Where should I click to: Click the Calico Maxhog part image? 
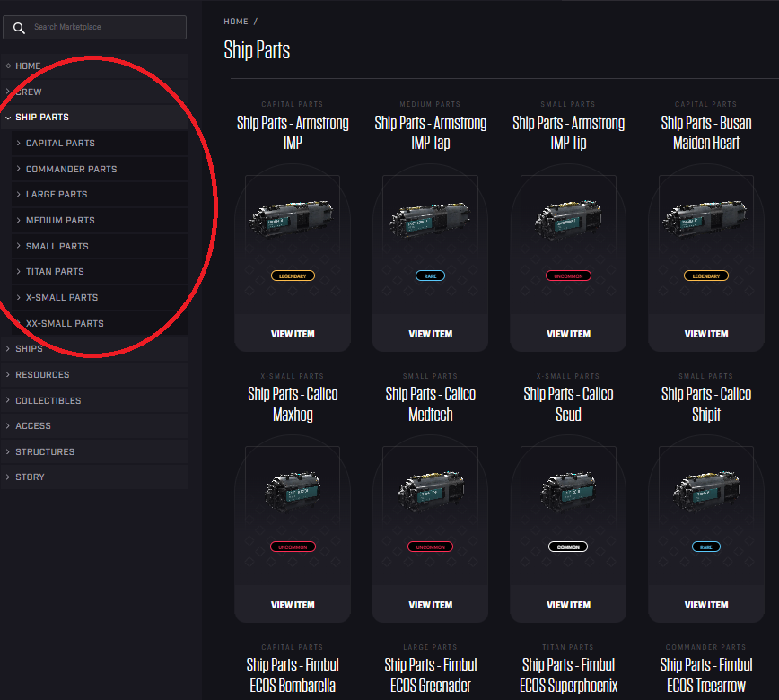click(x=293, y=490)
